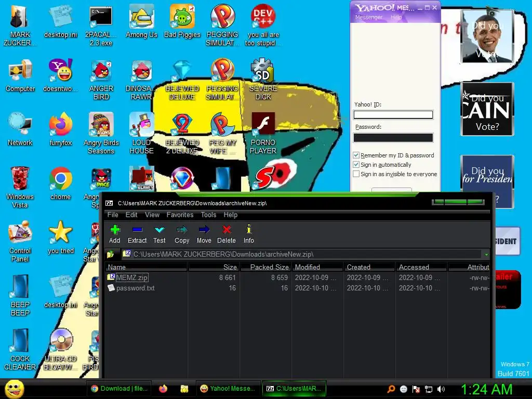Select the 2PACAL 2.3.exe desktop icon
Image resolution: width=532 pixels, height=399 pixels.
click(101, 25)
